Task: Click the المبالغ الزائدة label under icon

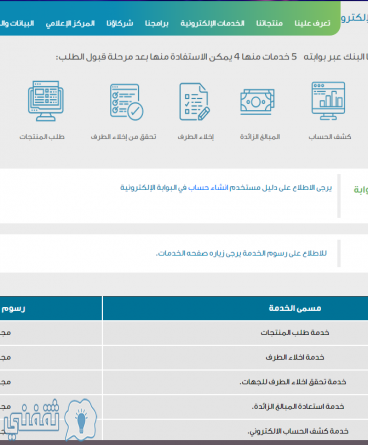Action: click(x=260, y=137)
